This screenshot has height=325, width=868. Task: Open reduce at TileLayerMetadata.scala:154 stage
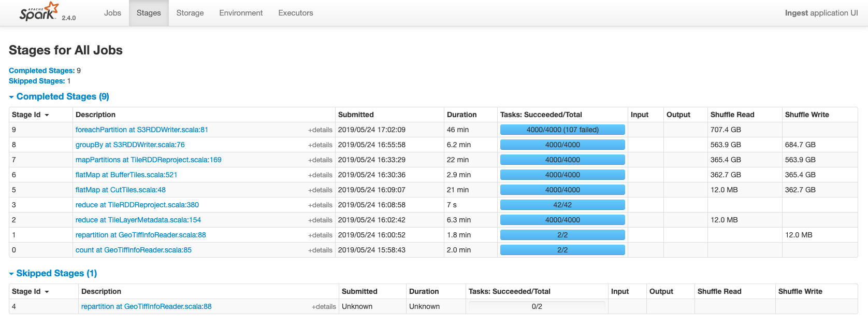coord(138,220)
